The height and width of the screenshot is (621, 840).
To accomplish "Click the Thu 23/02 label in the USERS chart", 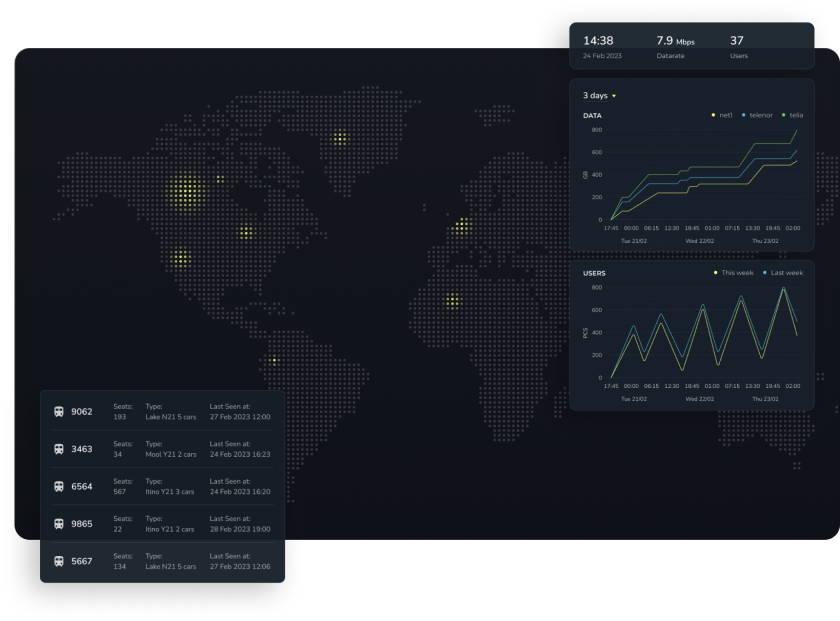I will click(x=765, y=399).
